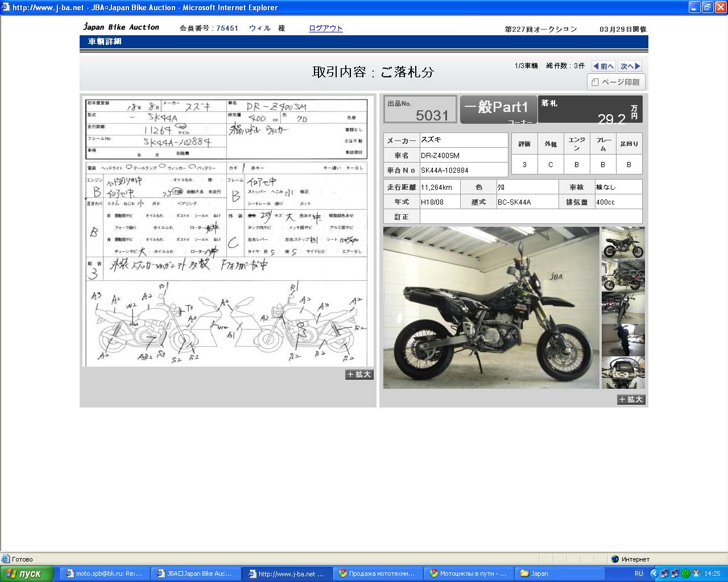The height and width of the screenshot is (582, 728).
Task: Click the system clock showing 14:25
Action: click(712, 573)
